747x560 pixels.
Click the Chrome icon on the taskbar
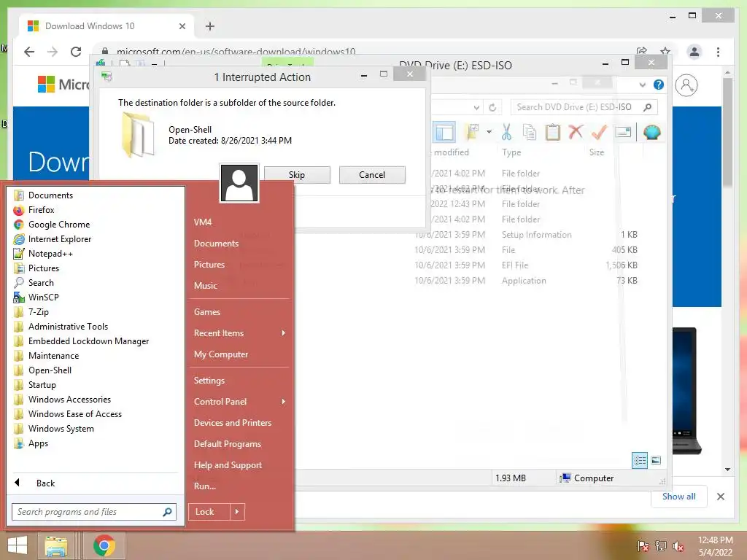pyautogui.click(x=104, y=545)
